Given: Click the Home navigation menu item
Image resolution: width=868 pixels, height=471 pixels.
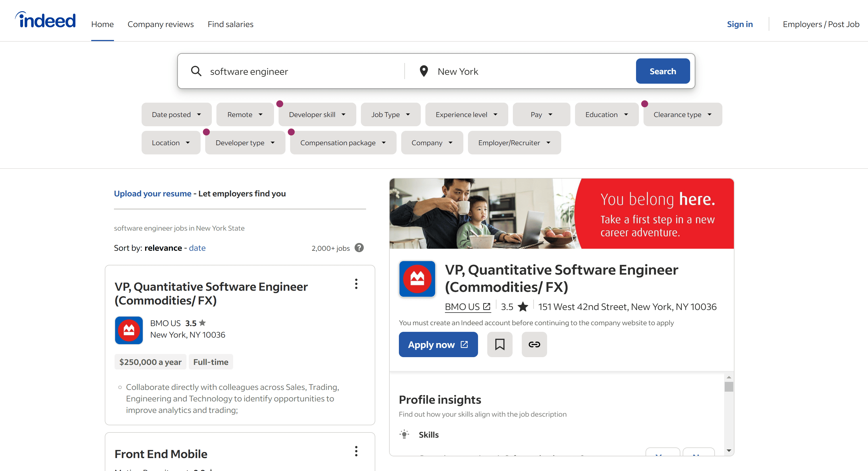Looking at the screenshot, I should [102, 24].
